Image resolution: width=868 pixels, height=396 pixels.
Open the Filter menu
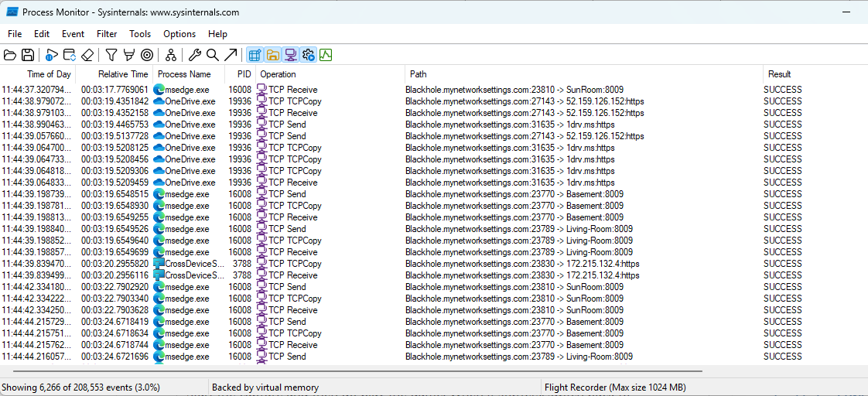107,34
